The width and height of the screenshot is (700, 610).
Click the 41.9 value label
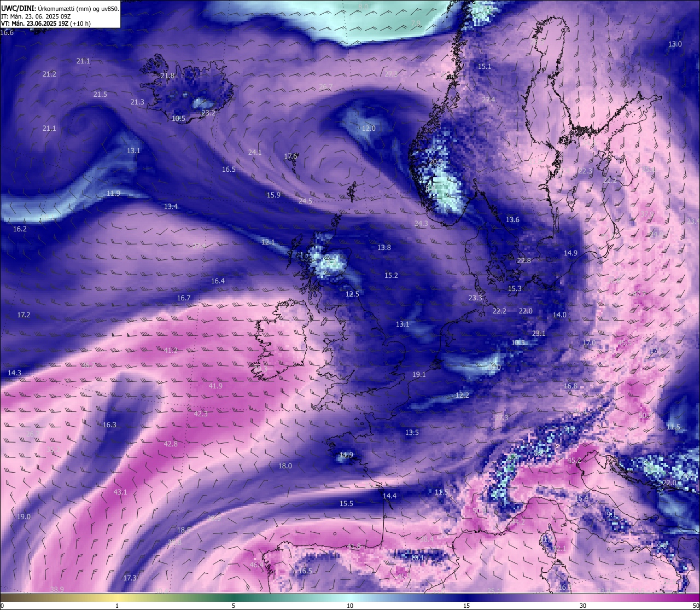point(215,386)
